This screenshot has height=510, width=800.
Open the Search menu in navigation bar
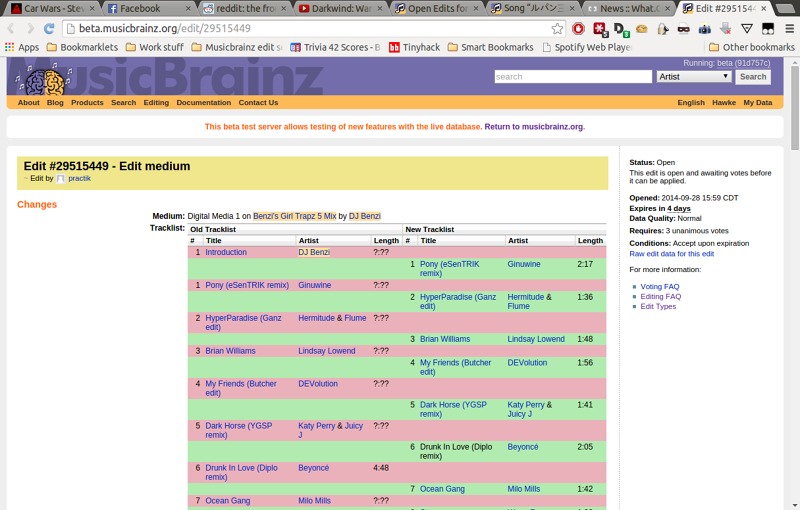(x=123, y=103)
